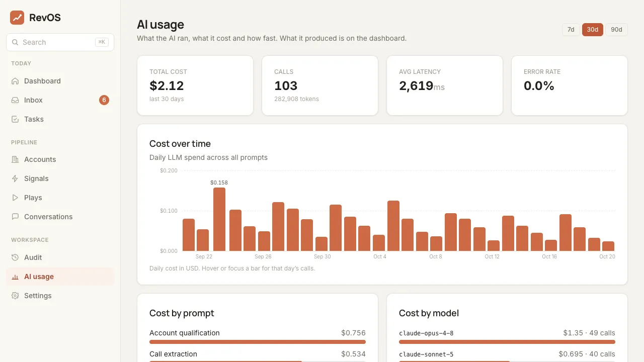This screenshot has width=644, height=362.
Task: Navigate to Accounts
Action: click(60, 159)
